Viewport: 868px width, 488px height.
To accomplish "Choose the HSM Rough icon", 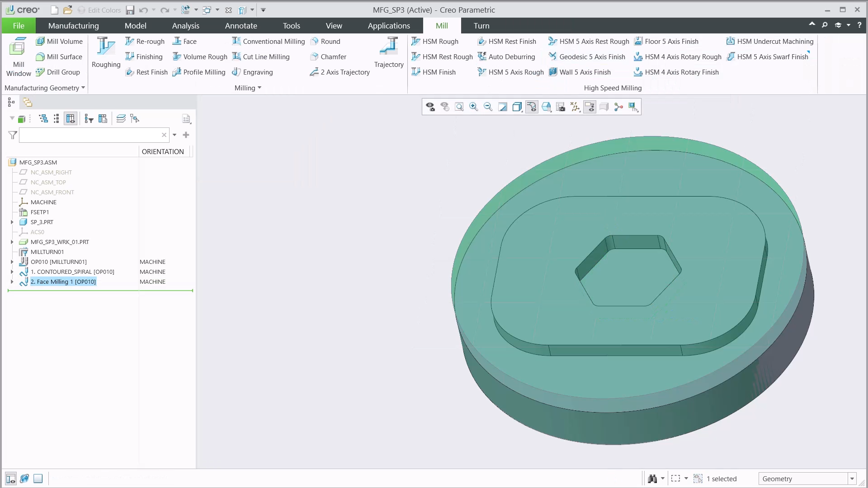I will pos(416,42).
